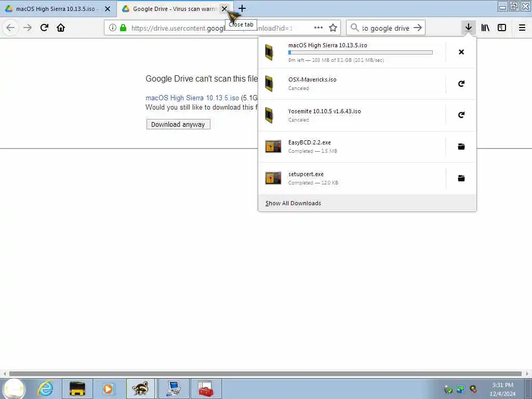
Task: Open page actions three-dot menu
Action: tap(318, 28)
